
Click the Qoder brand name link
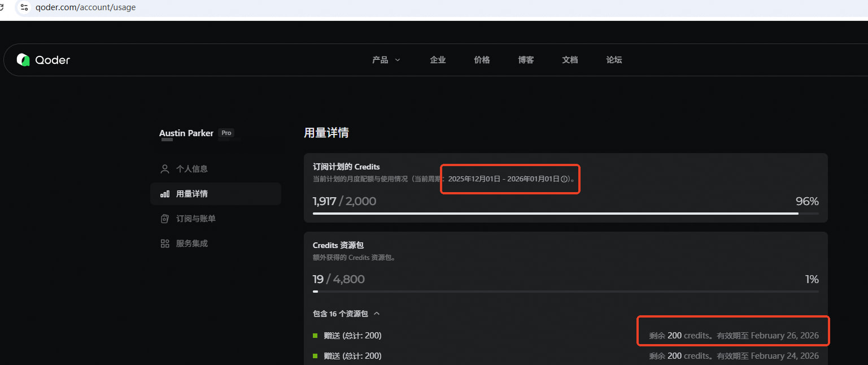(53, 60)
